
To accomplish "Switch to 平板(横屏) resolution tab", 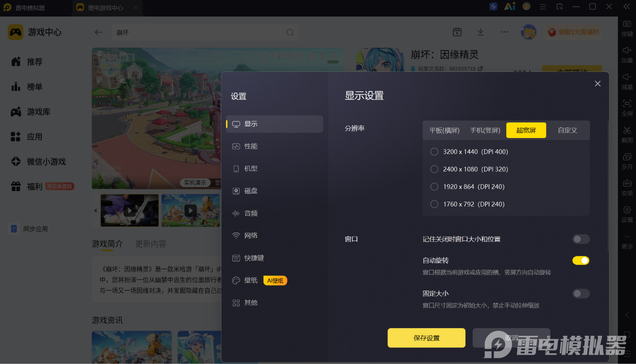I will [x=444, y=130].
